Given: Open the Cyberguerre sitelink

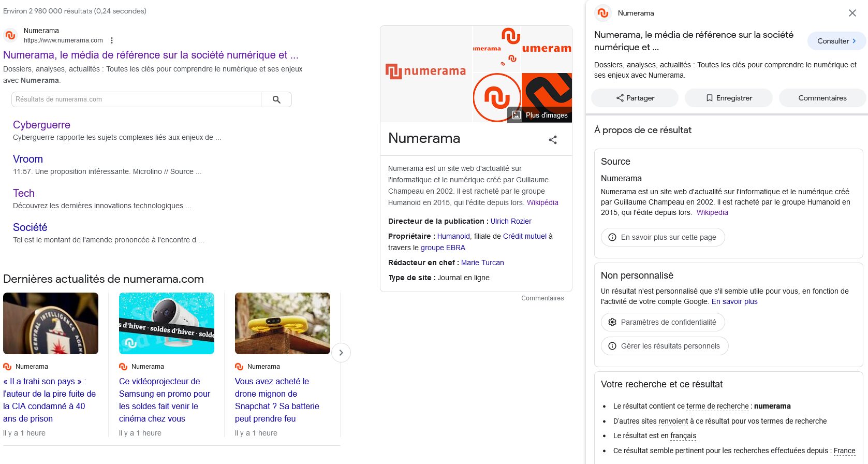Looking at the screenshot, I should 41,125.
